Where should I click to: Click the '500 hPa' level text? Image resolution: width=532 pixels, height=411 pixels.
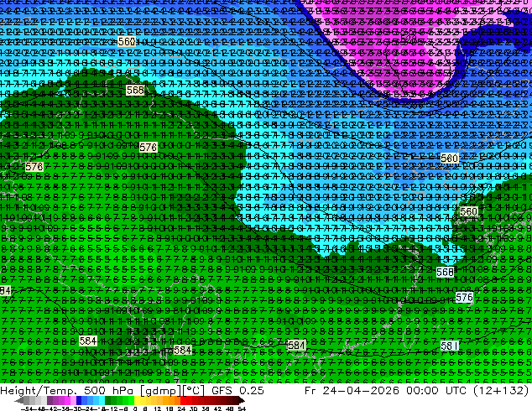[x=110, y=390]
